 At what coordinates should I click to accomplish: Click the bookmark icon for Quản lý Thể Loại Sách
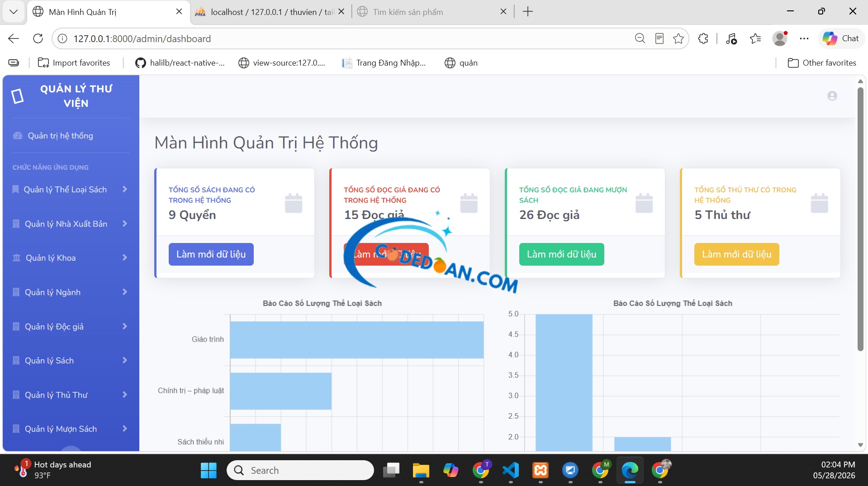(15, 189)
